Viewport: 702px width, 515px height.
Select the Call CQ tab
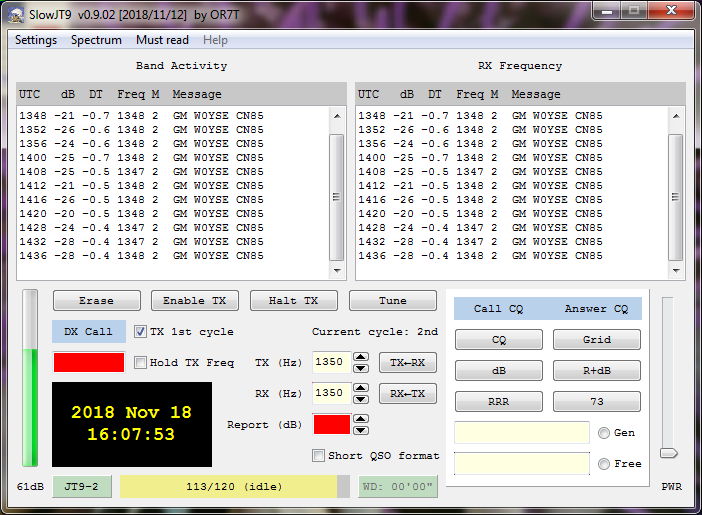pyautogui.click(x=498, y=309)
